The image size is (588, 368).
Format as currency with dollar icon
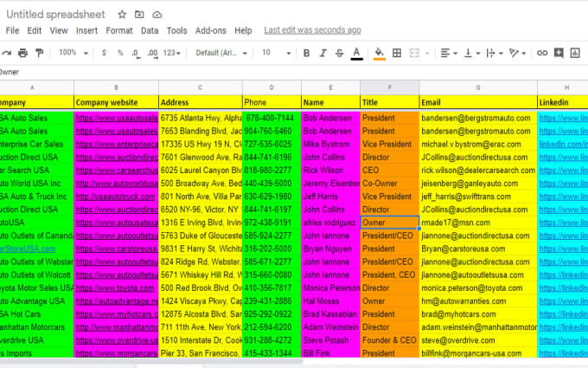[104, 53]
